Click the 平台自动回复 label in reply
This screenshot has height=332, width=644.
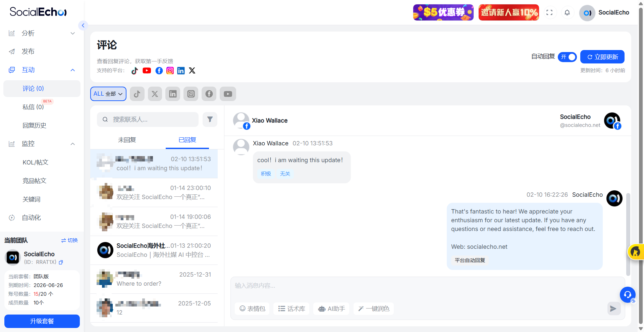click(x=470, y=260)
